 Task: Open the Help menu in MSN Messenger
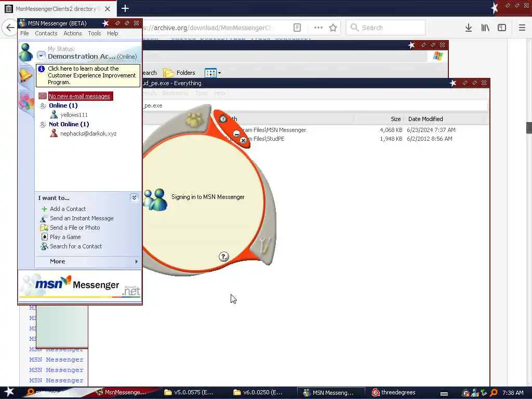[113, 33]
